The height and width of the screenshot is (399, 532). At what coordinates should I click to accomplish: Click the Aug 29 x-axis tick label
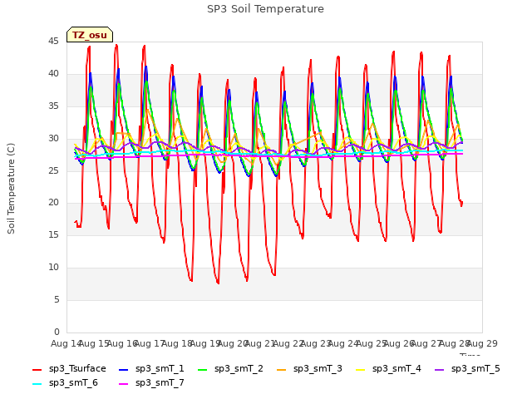(x=482, y=343)
